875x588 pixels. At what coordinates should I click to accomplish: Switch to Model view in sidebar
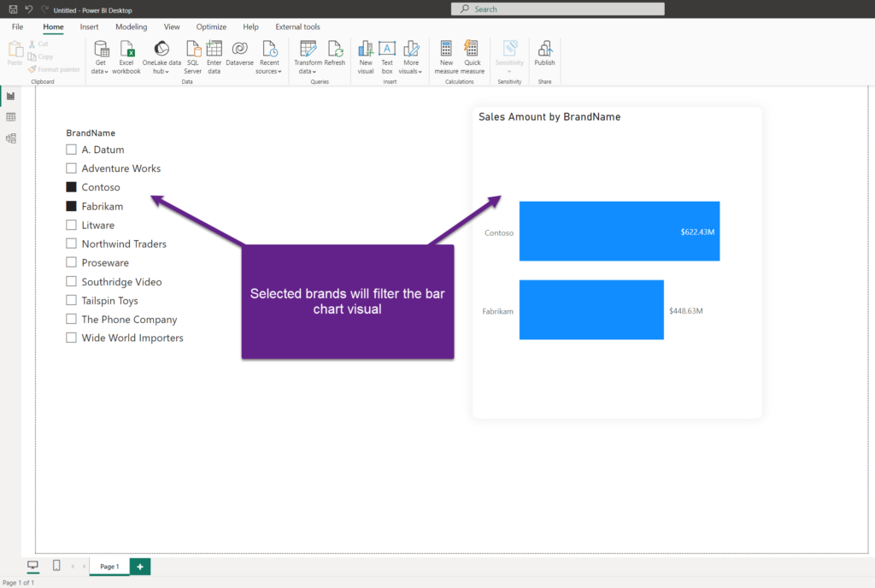click(x=10, y=138)
